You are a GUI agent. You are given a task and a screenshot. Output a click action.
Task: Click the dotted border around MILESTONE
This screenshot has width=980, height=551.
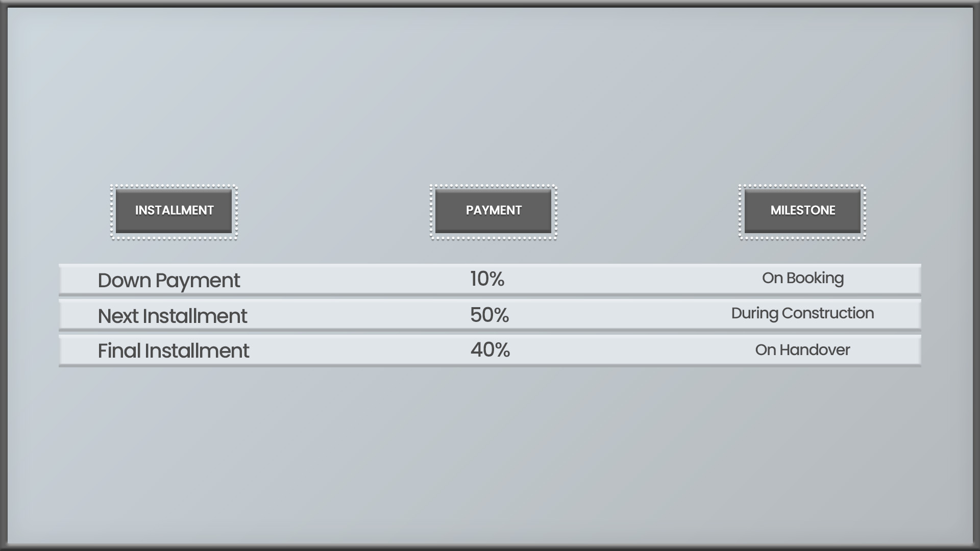point(802,187)
